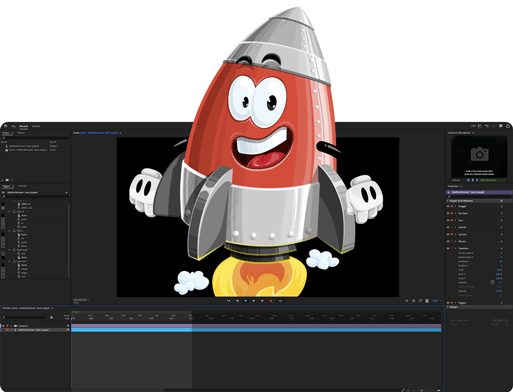Open the Controls panel tab
The width and height of the screenshot is (513, 392).
pos(22,186)
